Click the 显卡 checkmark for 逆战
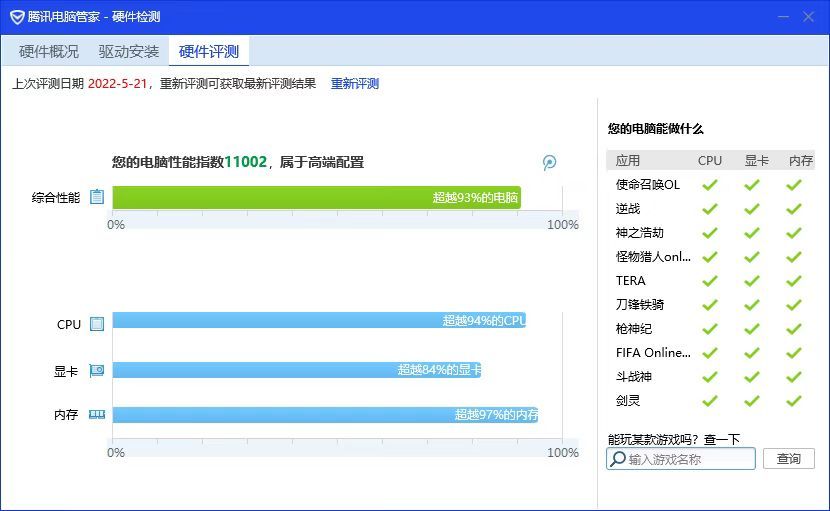The image size is (830, 511). pyautogui.click(x=752, y=209)
